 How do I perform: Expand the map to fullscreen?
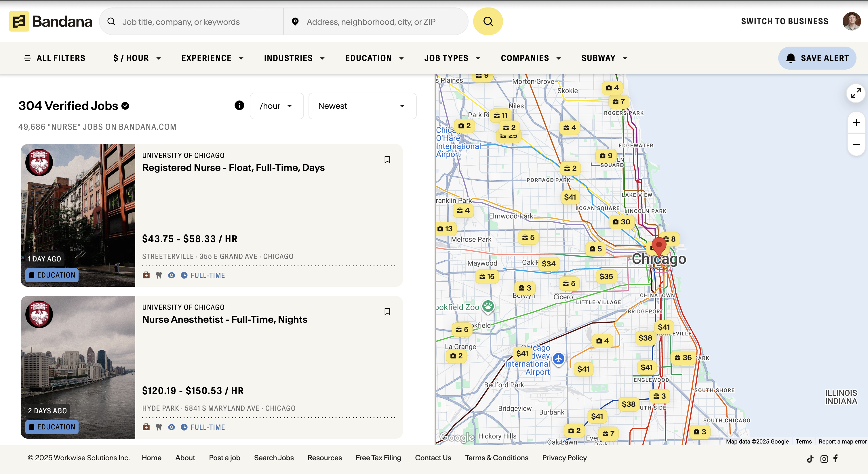pos(856,93)
